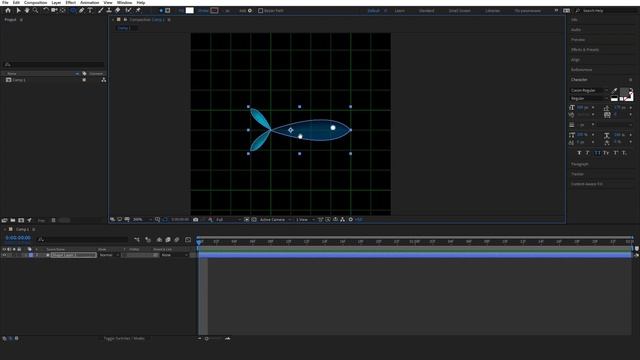This screenshot has width=640, height=360.
Task: Open the Animation menu
Action: coord(90,2)
